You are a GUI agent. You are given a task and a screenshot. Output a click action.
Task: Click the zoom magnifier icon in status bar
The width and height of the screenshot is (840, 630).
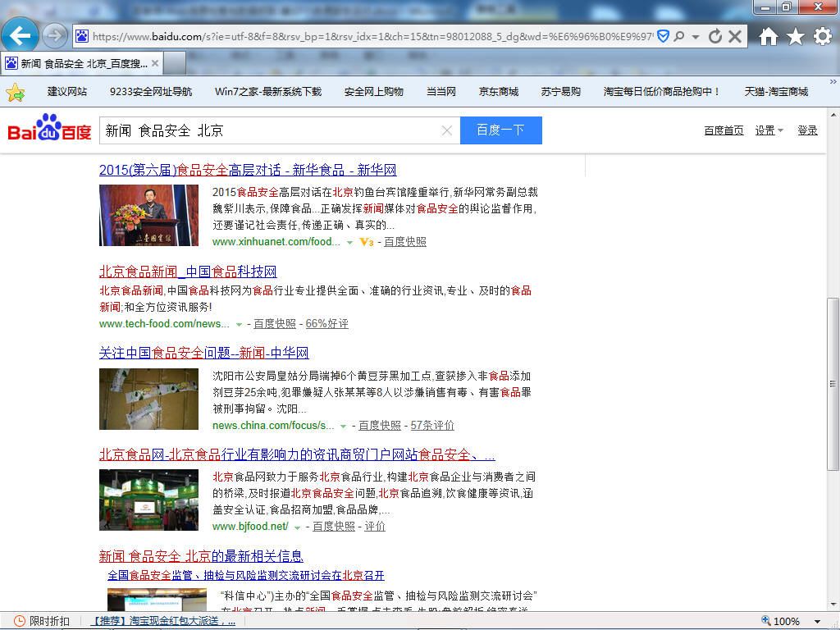[766, 621]
